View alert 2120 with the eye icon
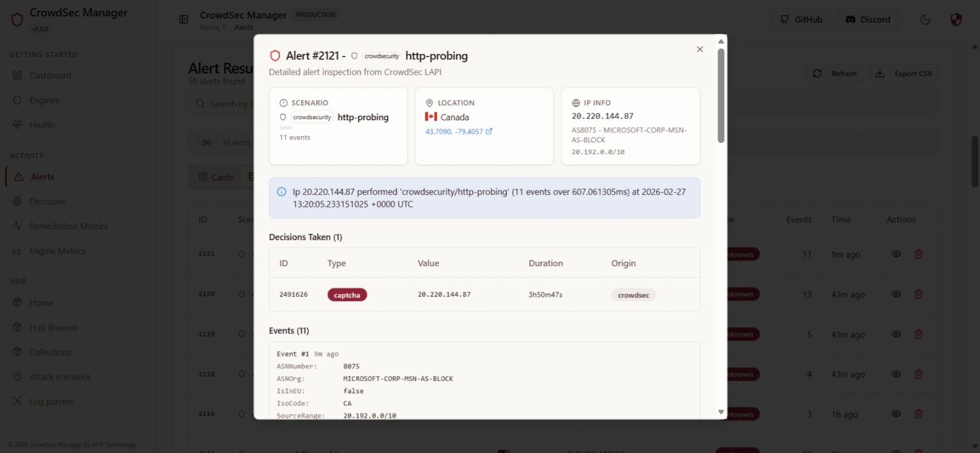This screenshot has width=980, height=453. coord(896,294)
